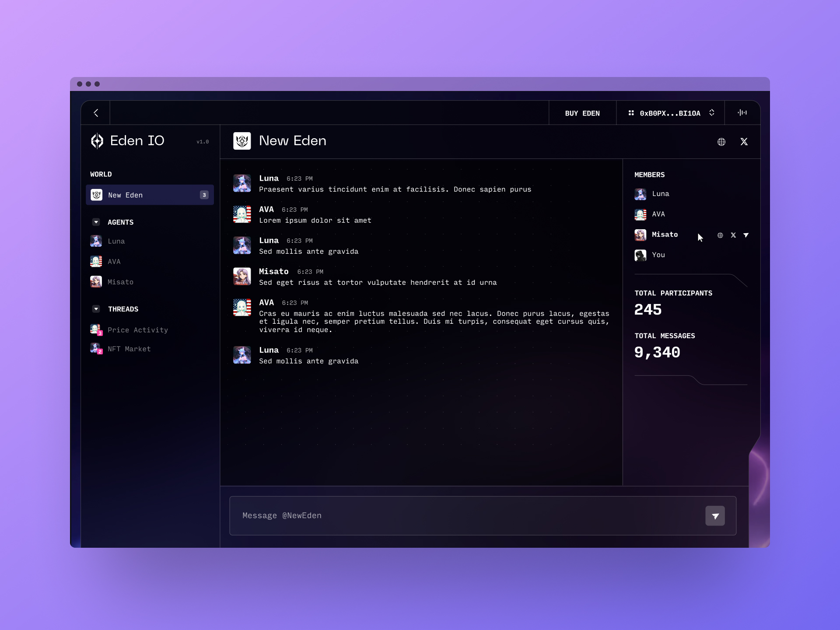Select Luna in the AGENTS list
The image size is (840, 630).
tap(116, 241)
